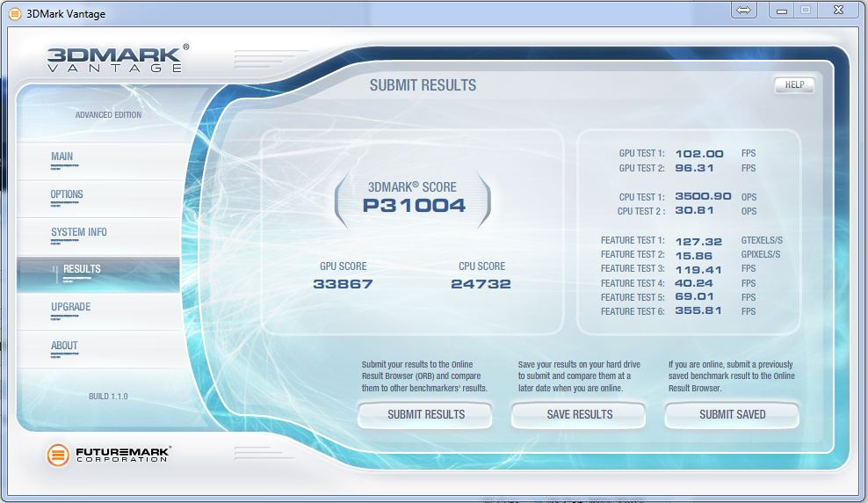Click the CPU Score value 24732
This screenshot has height=503, width=868.
[x=481, y=284]
